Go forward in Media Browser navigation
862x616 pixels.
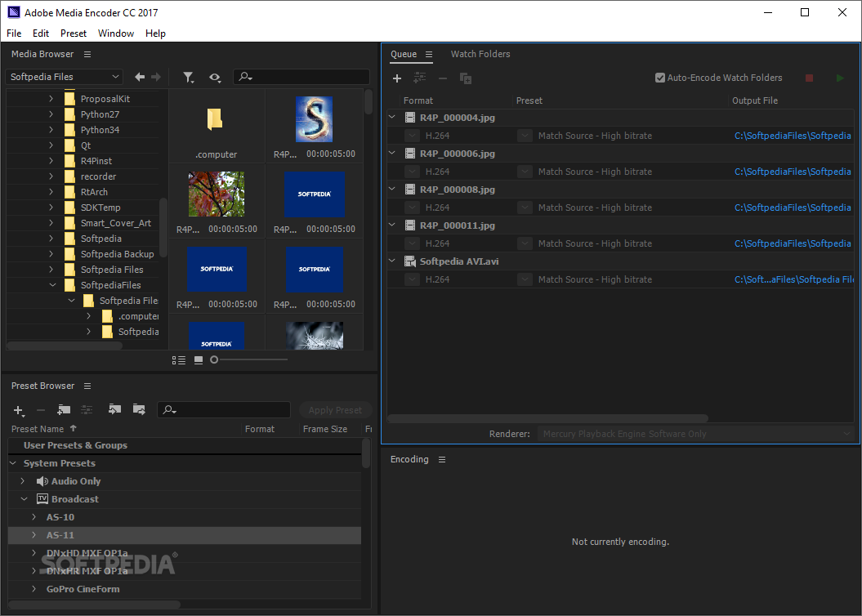pyautogui.click(x=156, y=77)
